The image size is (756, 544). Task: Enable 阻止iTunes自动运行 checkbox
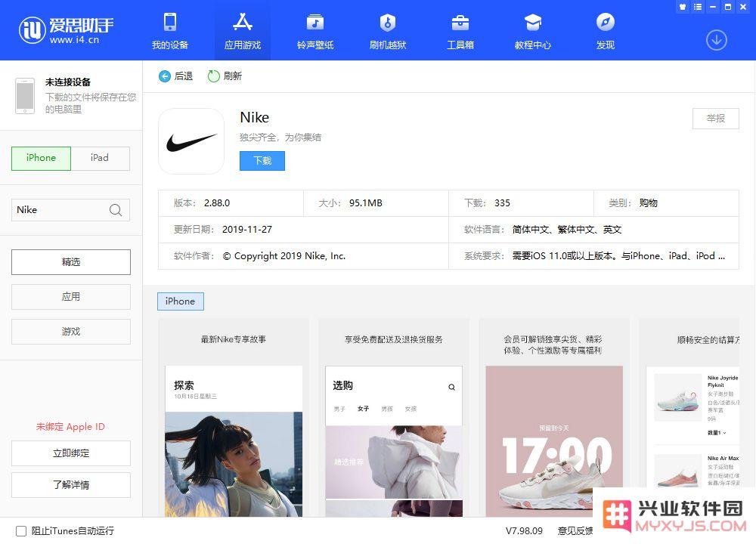(x=21, y=531)
